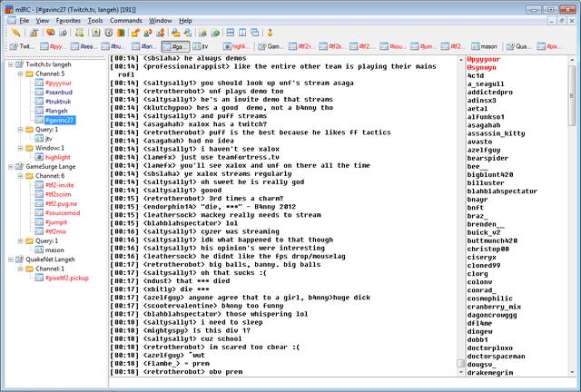The image size is (581, 392).
Task: Open the Colors toolbar icon
Action: tap(121, 32)
